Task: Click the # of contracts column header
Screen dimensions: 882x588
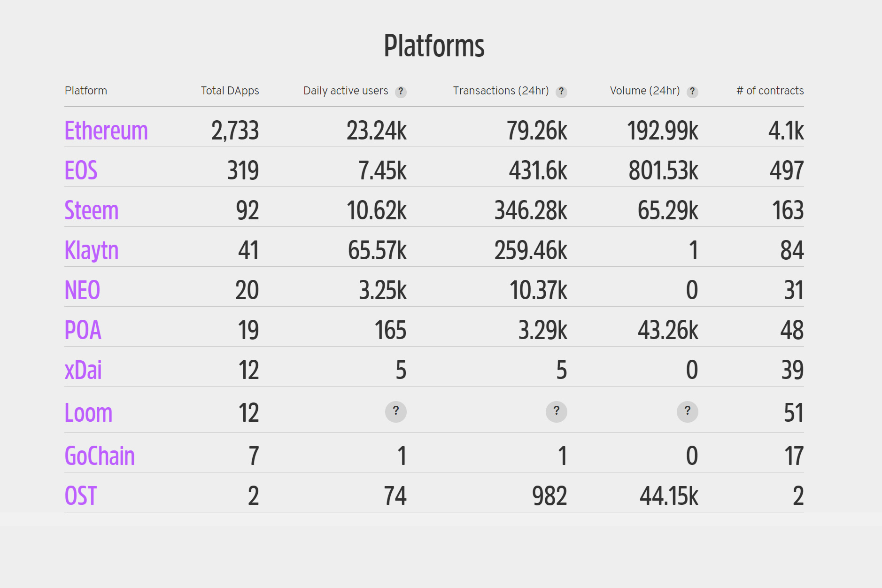Action: (x=770, y=91)
